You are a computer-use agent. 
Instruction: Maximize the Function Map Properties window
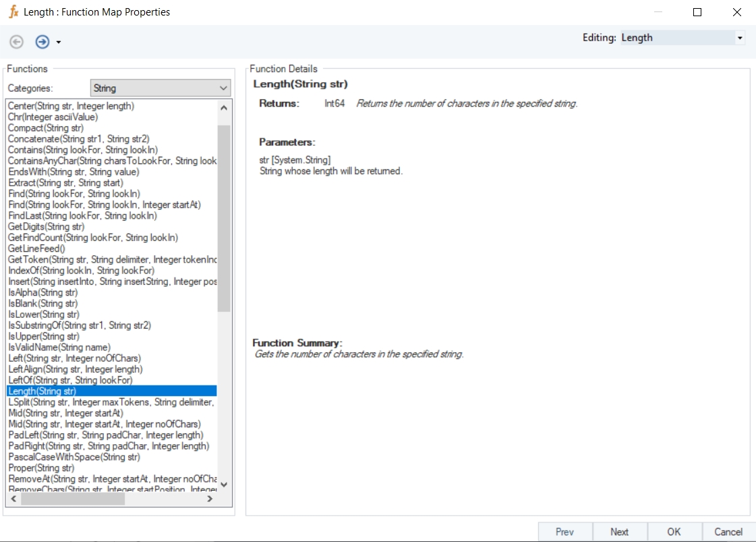click(x=697, y=12)
